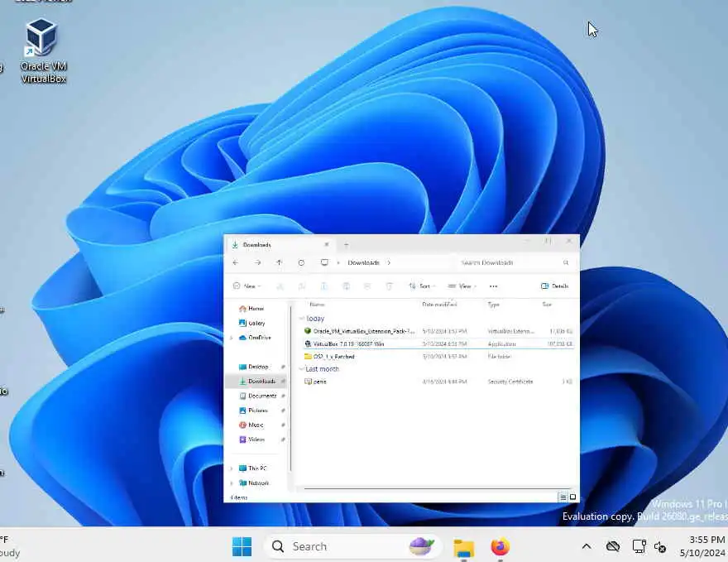Expand the OneDrive tree node
Image resolution: width=728 pixels, height=562 pixels.
[231, 338]
